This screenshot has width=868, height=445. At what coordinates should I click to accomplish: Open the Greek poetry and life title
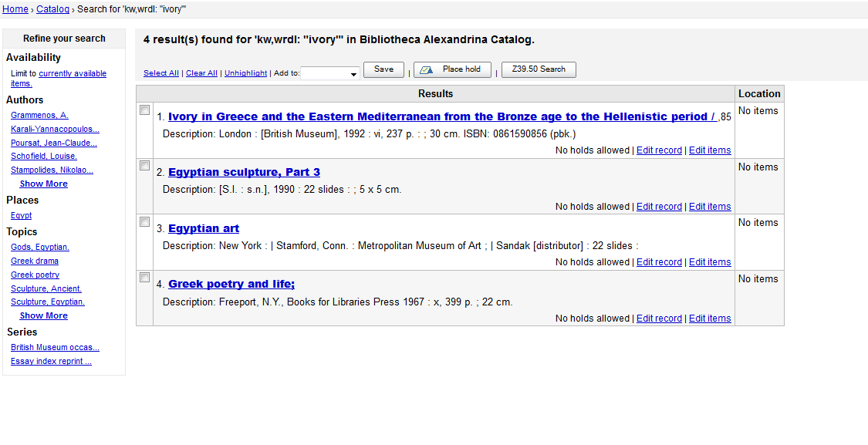coord(231,284)
